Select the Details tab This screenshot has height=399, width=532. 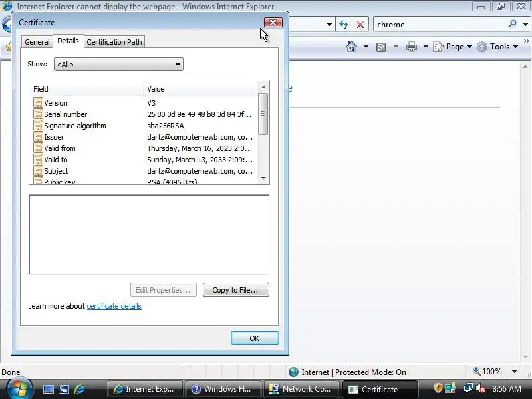(x=68, y=41)
